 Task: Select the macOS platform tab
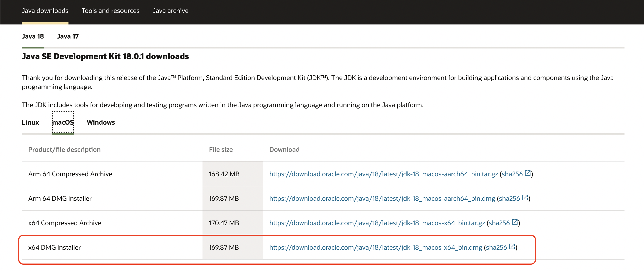coord(63,122)
